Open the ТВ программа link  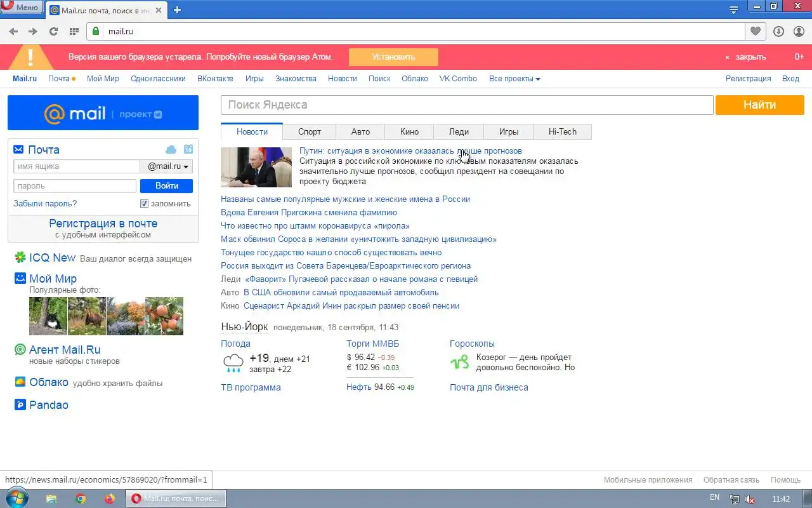point(251,387)
